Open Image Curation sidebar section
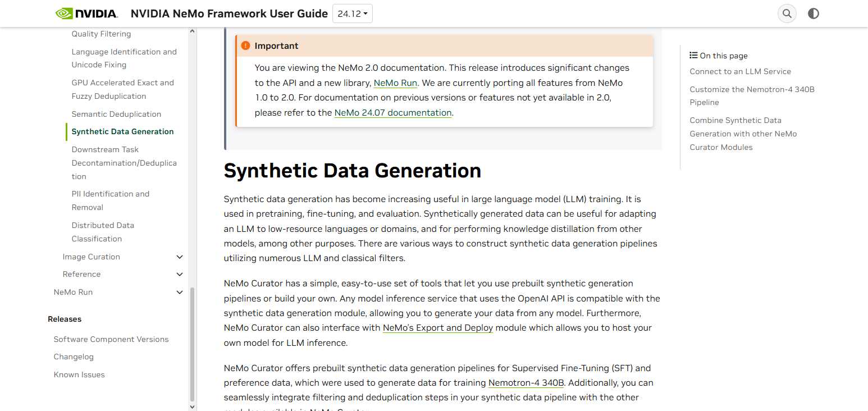 click(92, 257)
